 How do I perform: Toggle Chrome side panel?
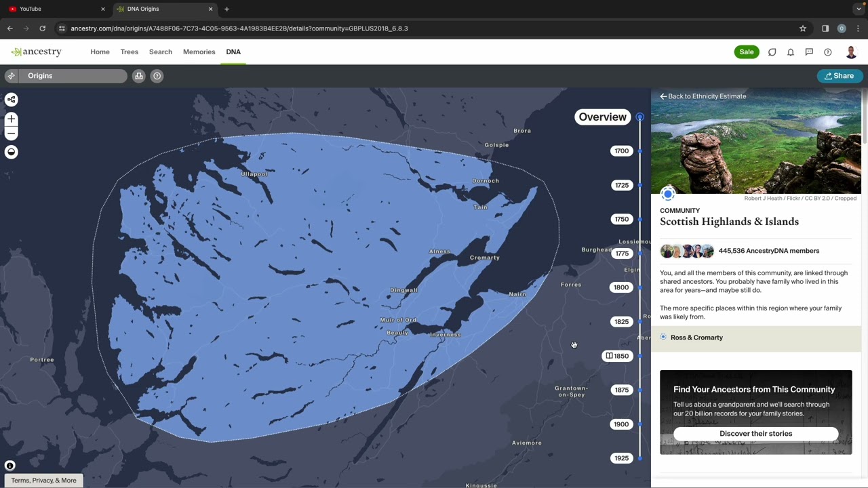click(825, 28)
